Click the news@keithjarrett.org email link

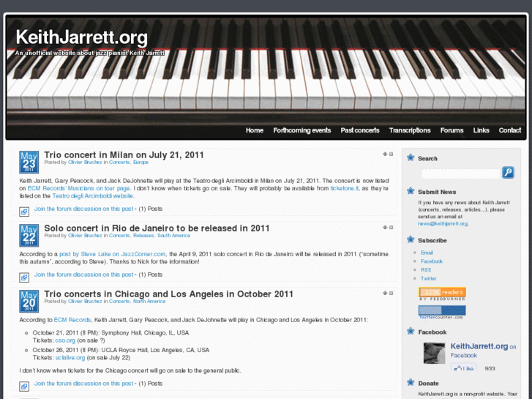(x=443, y=224)
